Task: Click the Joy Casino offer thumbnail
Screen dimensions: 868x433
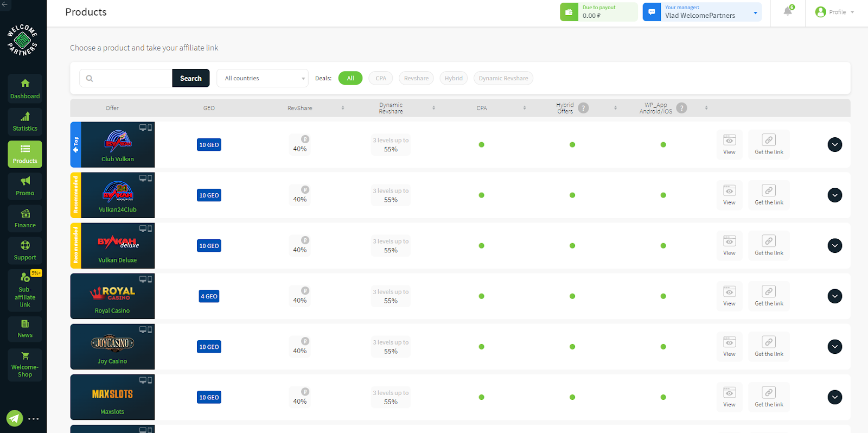Action: (112, 347)
